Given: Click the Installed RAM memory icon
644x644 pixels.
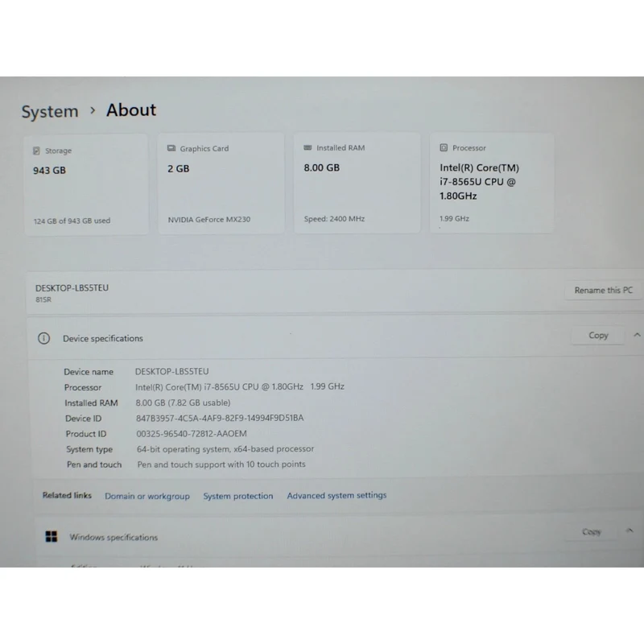Looking at the screenshot, I should (x=308, y=147).
